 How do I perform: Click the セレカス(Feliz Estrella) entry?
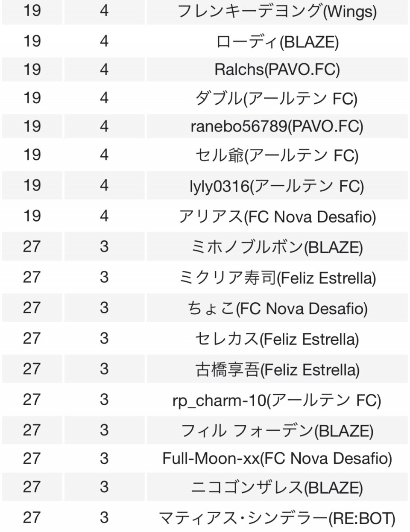click(x=277, y=339)
